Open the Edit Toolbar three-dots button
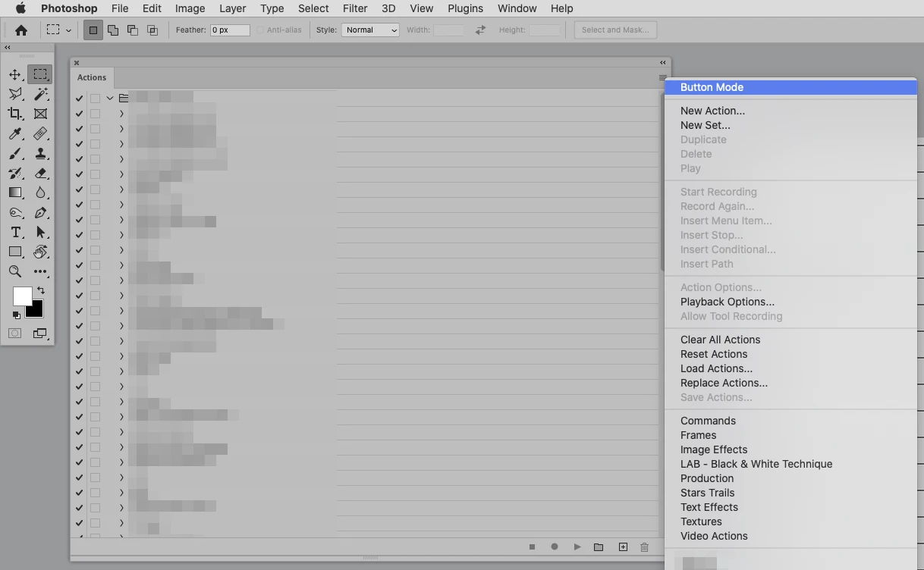Viewport: 924px width, 570px height. 40,271
